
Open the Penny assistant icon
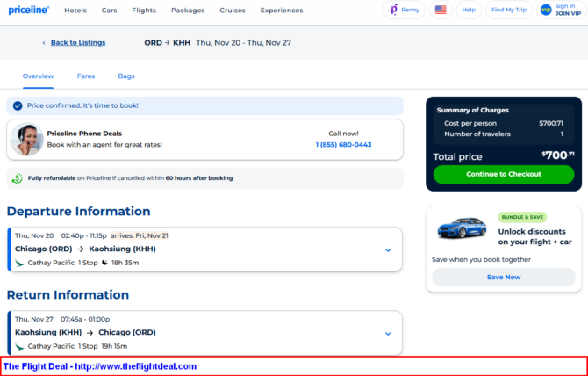pos(393,10)
